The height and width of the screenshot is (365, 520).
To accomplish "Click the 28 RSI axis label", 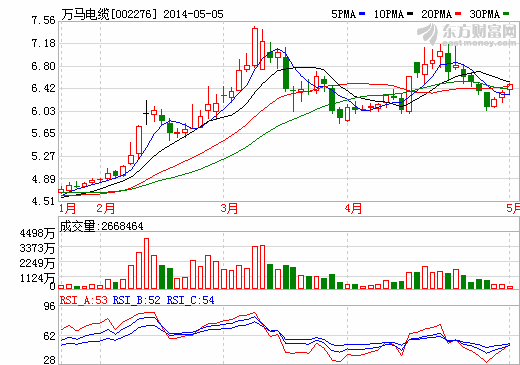I will tap(50, 360).
